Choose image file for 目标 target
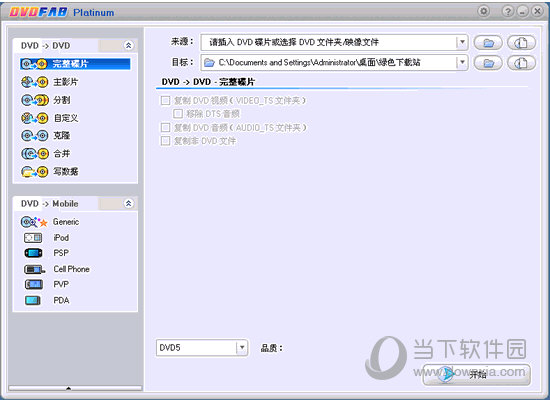The height and width of the screenshot is (401, 550). click(521, 63)
